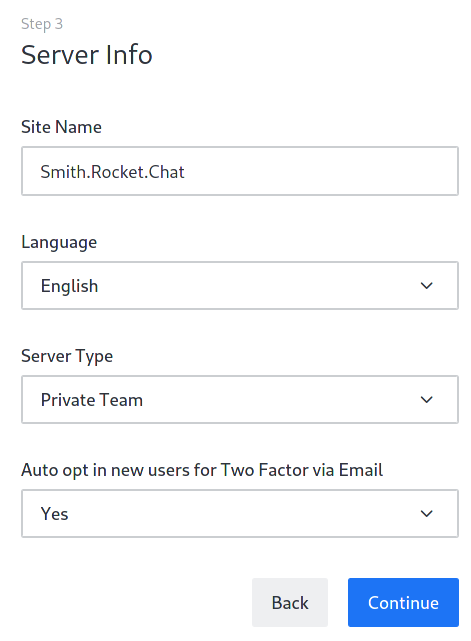Click the Language dropdown chevron arrow

[426, 285]
